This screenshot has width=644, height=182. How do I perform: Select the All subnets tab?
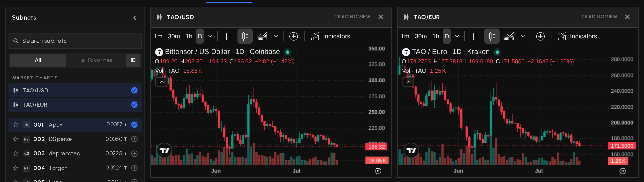point(38,60)
